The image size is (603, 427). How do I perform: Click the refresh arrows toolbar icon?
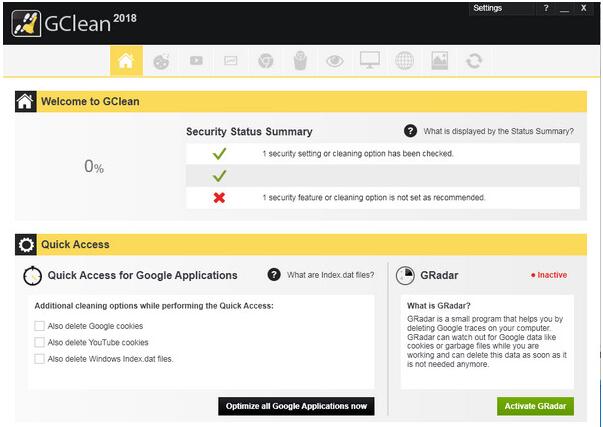pyautogui.click(x=474, y=61)
